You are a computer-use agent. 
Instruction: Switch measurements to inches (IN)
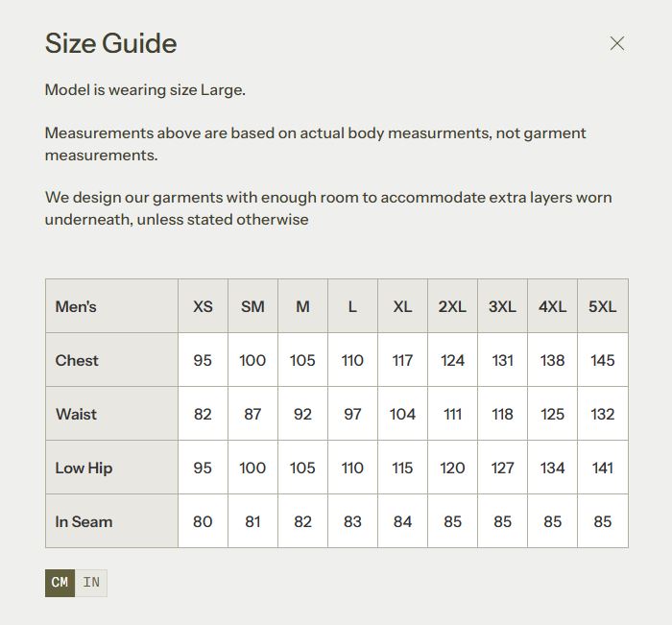click(x=91, y=583)
